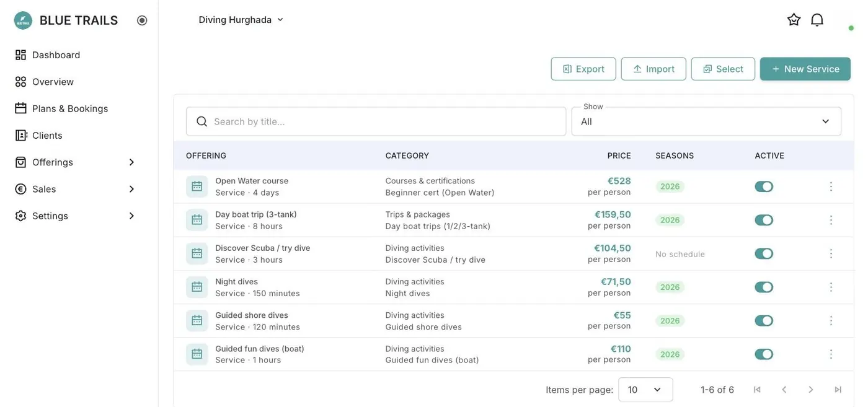The image size is (868, 407).
Task: Open more options for Guided shore dives
Action: click(831, 320)
